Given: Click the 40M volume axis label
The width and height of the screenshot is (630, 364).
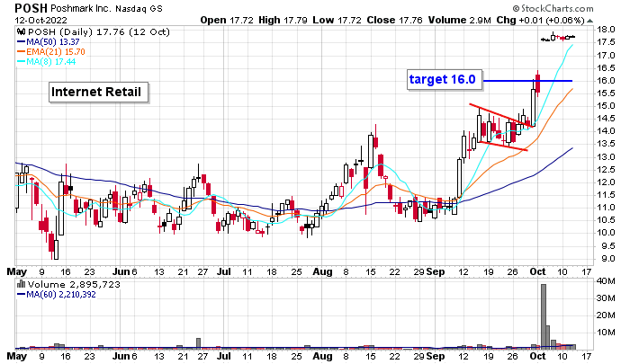Looking at the screenshot, I should 606,281.
